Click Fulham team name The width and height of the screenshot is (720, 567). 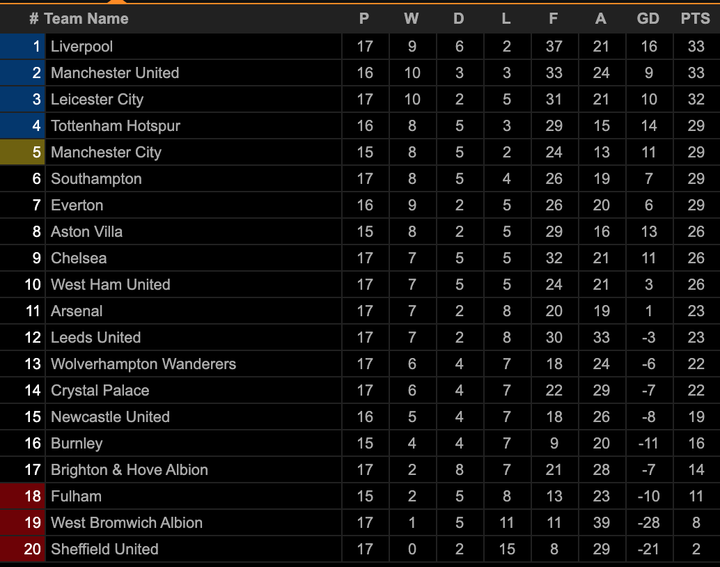[x=76, y=496]
